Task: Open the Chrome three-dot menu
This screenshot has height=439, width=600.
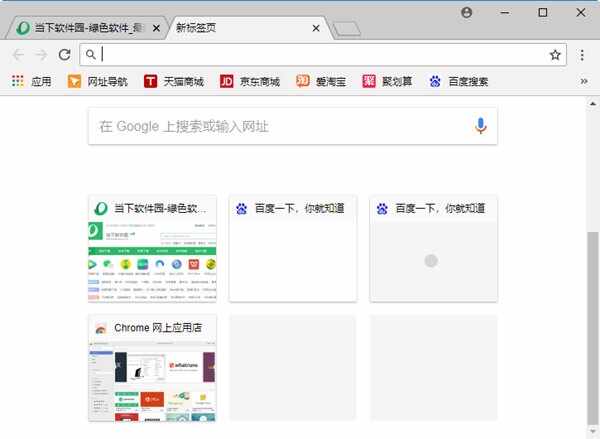Action: pos(582,55)
